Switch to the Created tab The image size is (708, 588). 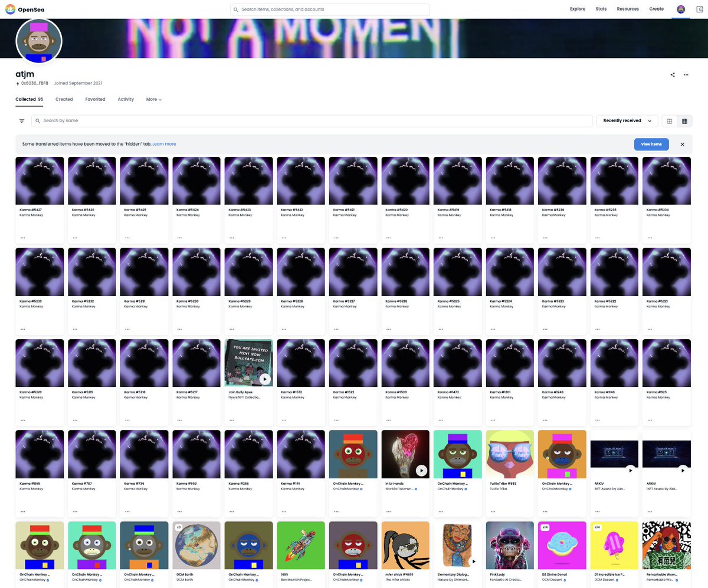tap(64, 99)
